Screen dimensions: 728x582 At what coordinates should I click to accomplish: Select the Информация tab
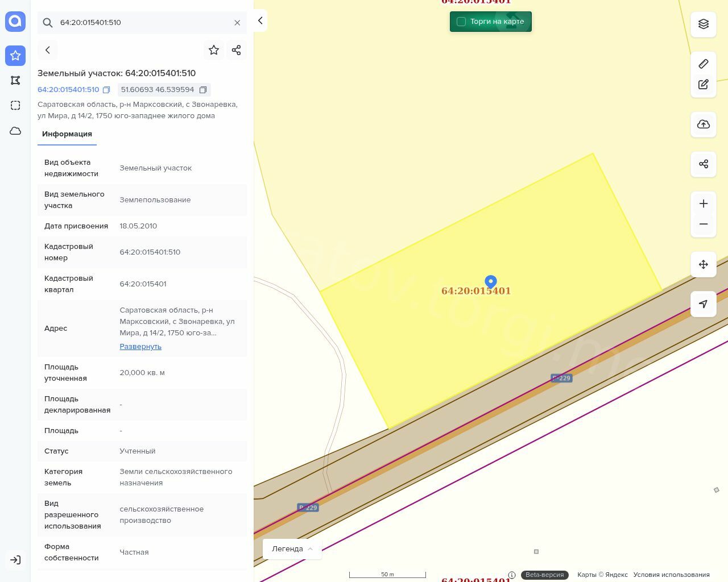point(67,134)
